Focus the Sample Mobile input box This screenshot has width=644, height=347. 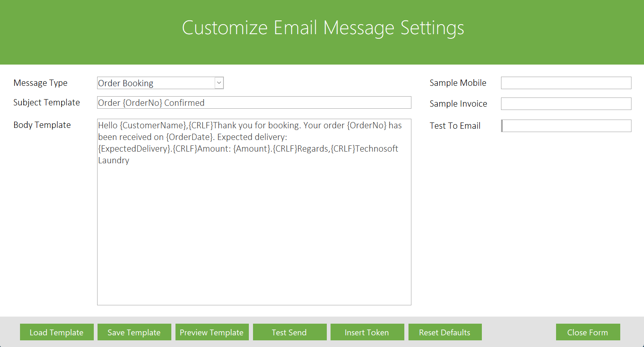(x=566, y=82)
